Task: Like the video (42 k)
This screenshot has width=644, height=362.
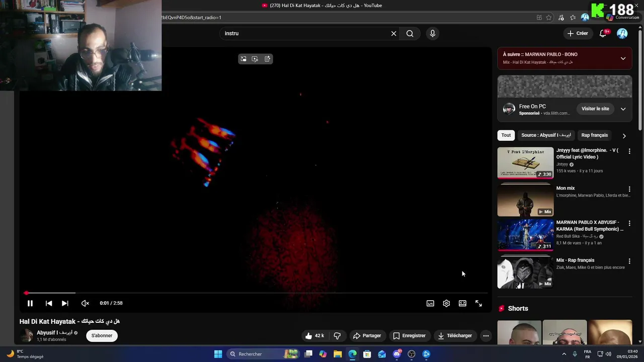Action: point(314,335)
